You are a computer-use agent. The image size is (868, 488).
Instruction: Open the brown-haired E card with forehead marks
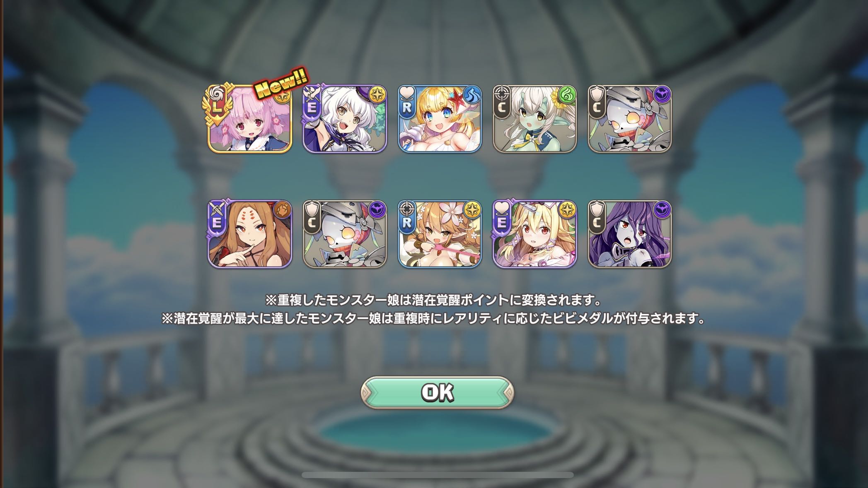click(250, 234)
